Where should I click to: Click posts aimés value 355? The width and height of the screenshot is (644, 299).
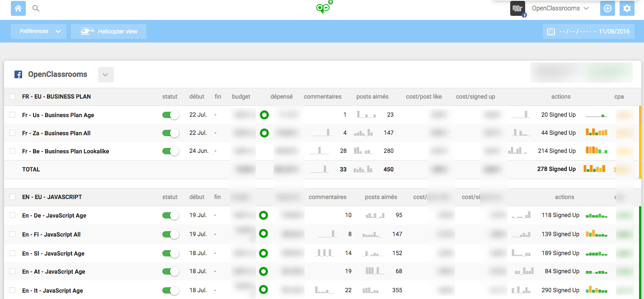click(x=397, y=290)
